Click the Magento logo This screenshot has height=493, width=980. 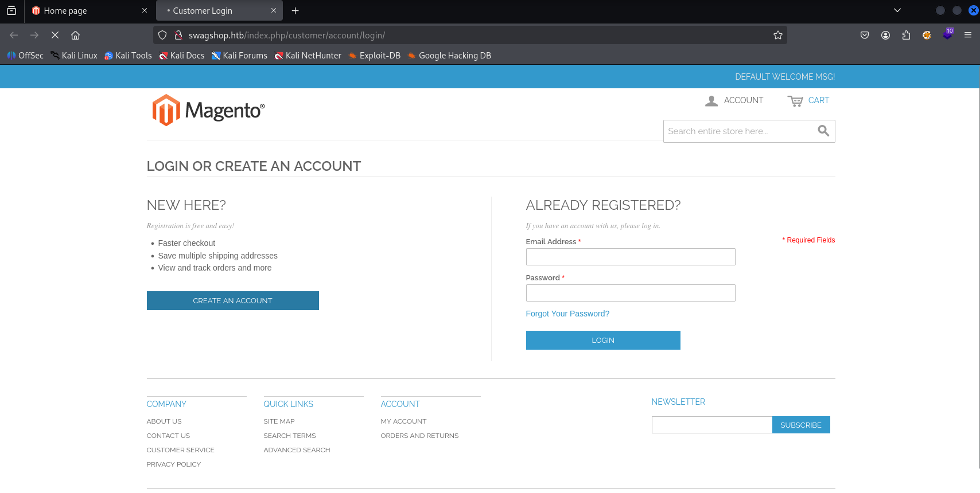pyautogui.click(x=208, y=110)
